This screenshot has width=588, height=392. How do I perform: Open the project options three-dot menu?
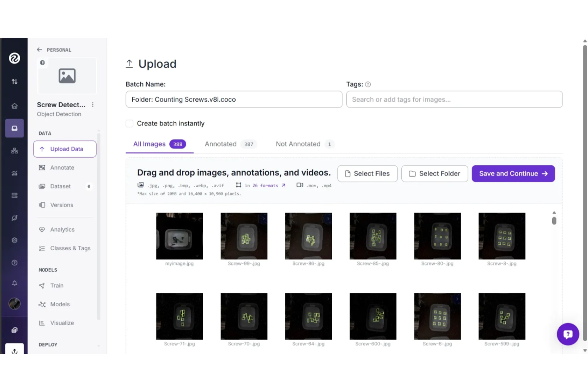tap(93, 104)
